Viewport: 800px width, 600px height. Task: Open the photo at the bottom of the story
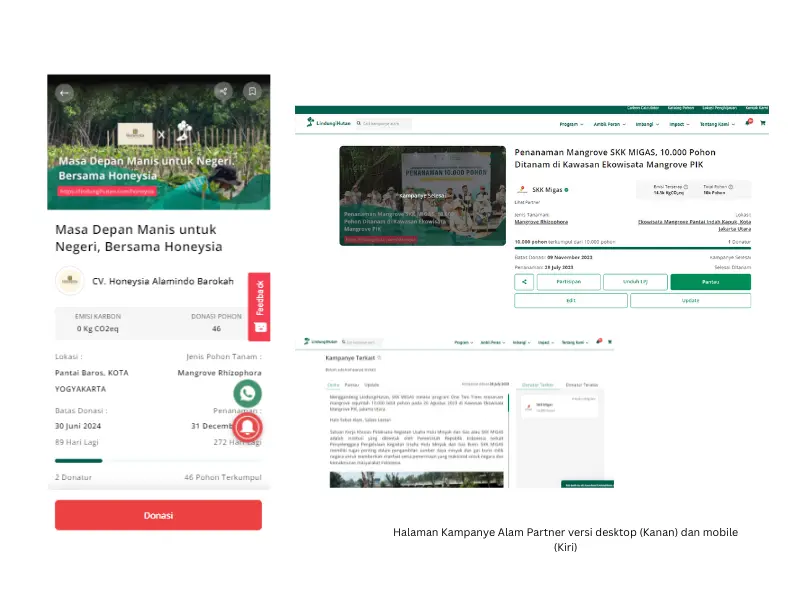[x=416, y=480]
